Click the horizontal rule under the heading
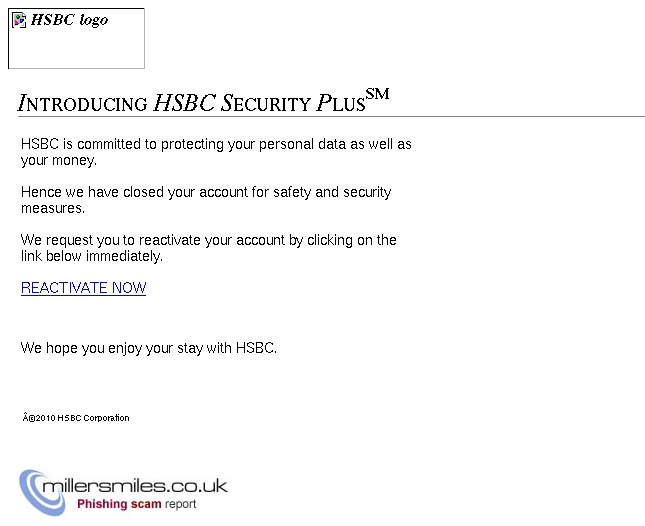 (331, 117)
